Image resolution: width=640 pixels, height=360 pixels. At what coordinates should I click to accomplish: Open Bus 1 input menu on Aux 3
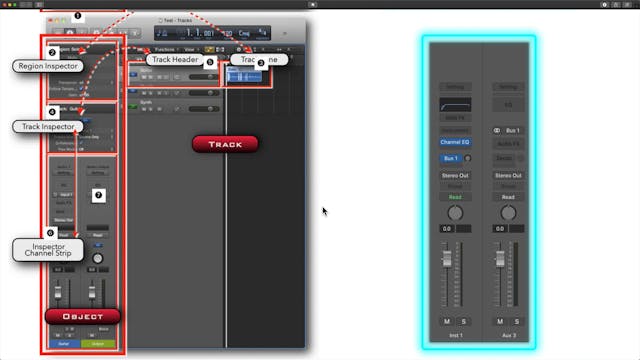[513, 131]
